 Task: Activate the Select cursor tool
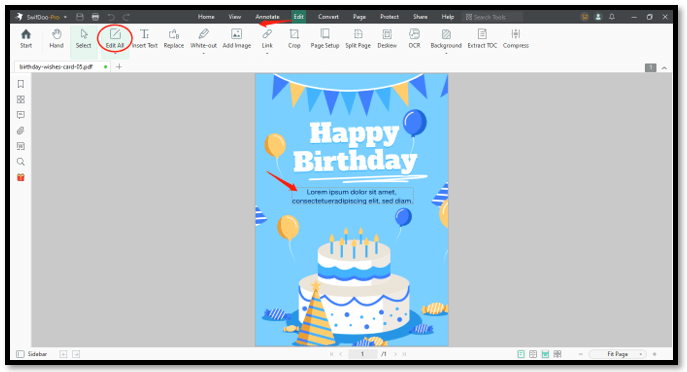click(x=83, y=39)
